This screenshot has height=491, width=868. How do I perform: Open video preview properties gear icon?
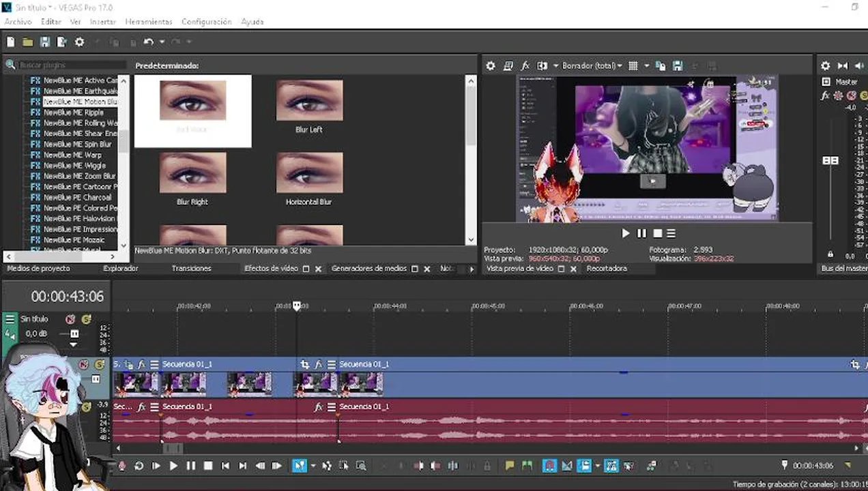pyautogui.click(x=490, y=66)
